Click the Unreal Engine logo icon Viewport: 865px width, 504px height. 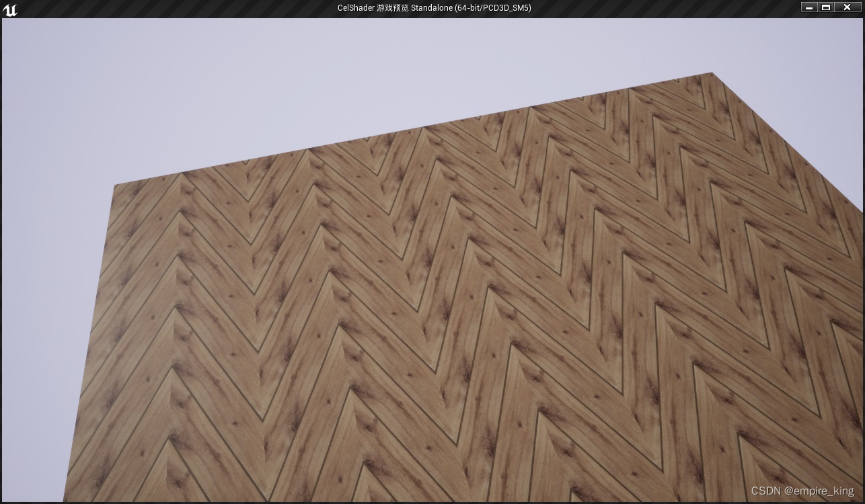click(10, 9)
